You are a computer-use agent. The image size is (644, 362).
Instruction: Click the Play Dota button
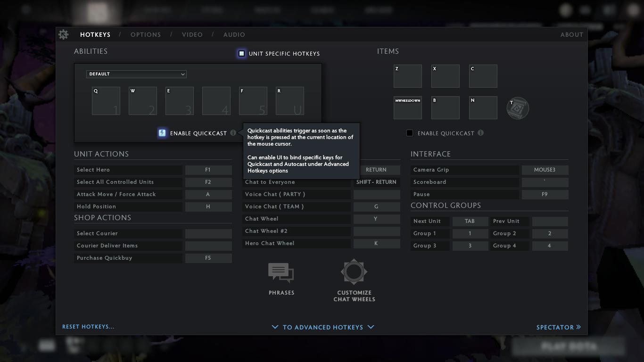coord(569,347)
